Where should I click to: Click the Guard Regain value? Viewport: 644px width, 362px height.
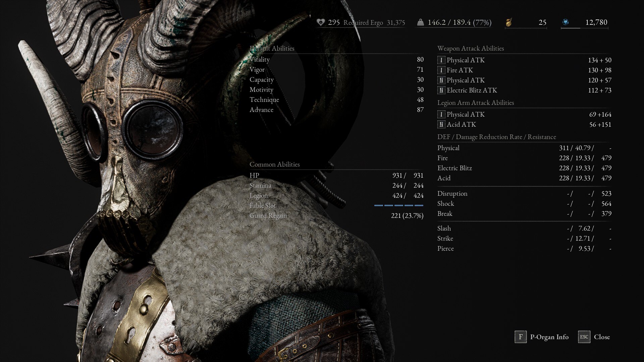pos(407,216)
